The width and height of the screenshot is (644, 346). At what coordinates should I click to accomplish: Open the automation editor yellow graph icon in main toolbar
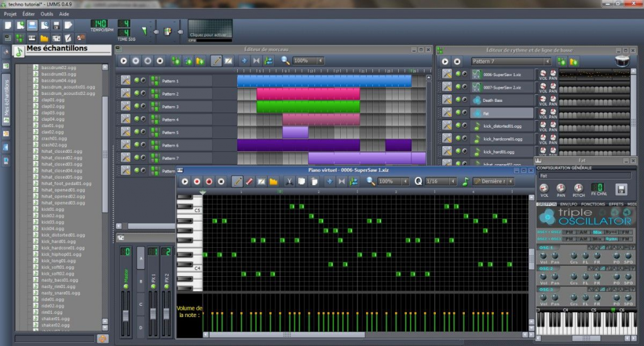coord(44,38)
